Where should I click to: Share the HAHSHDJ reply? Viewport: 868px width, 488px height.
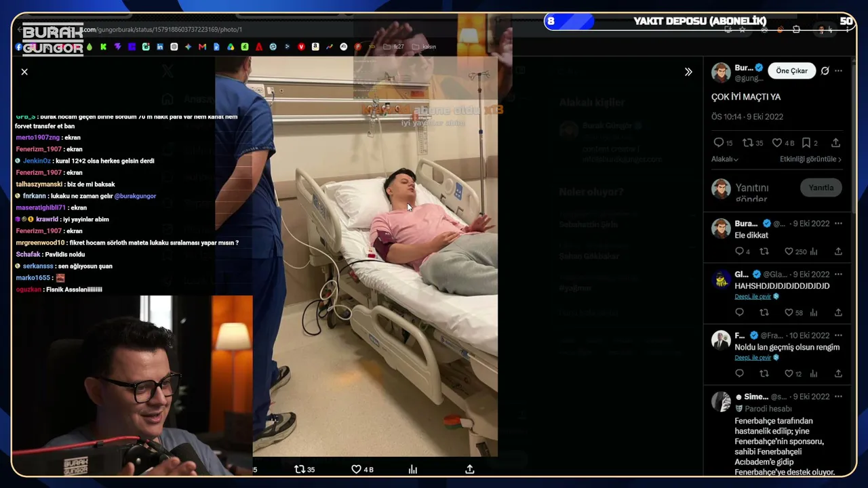click(x=838, y=312)
